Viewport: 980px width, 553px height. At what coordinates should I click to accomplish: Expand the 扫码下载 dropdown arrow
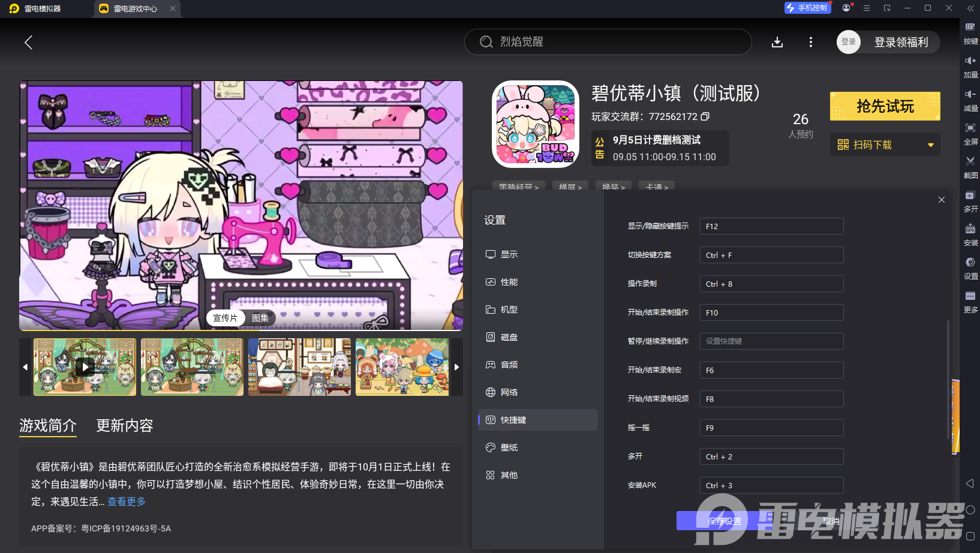(930, 145)
